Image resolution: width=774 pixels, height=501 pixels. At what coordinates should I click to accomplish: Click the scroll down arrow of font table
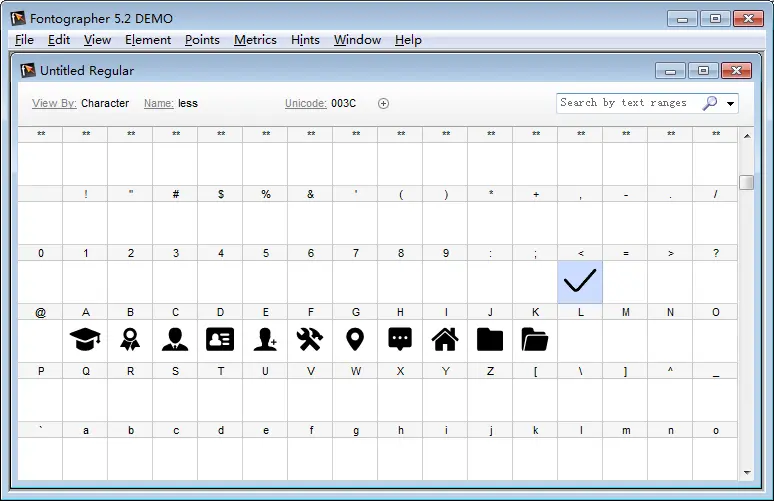tap(747, 472)
